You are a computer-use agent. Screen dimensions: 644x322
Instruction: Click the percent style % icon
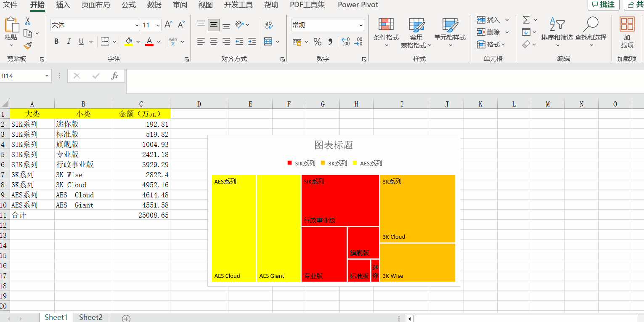(x=318, y=41)
